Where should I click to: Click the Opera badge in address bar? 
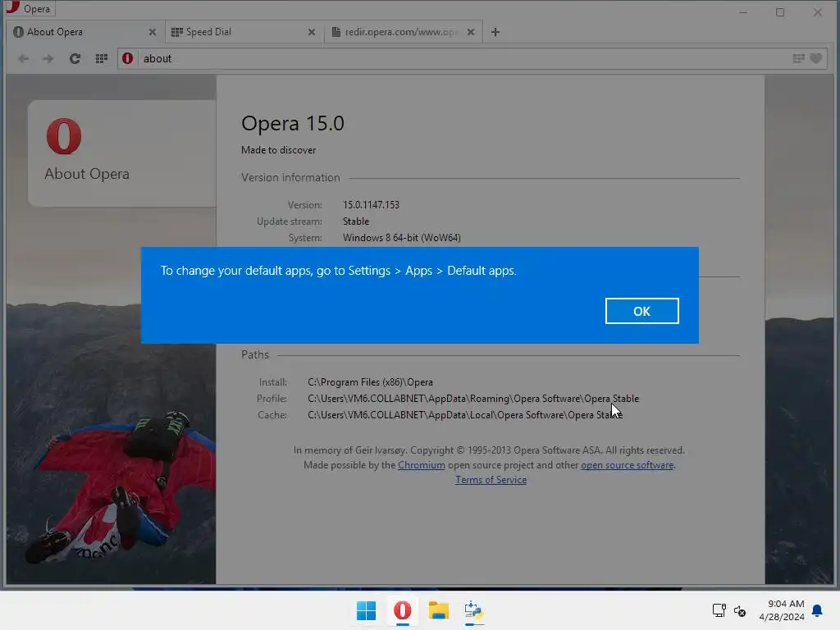tap(127, 58)
